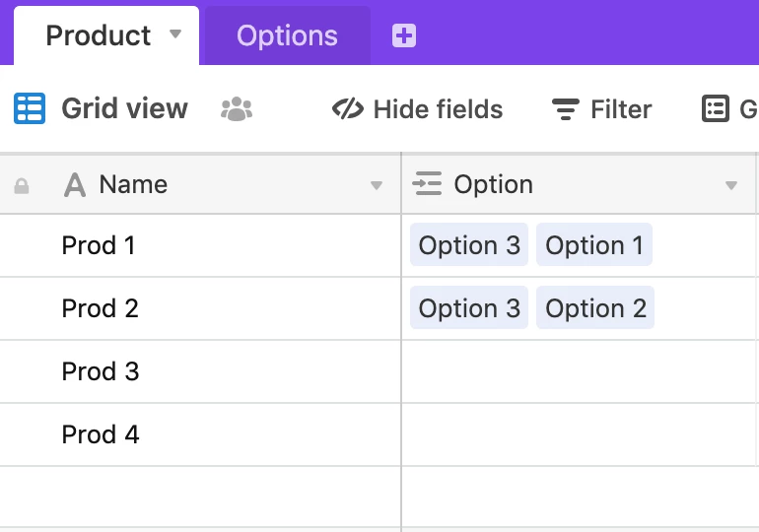Click the Filter button

click(602, 109)
